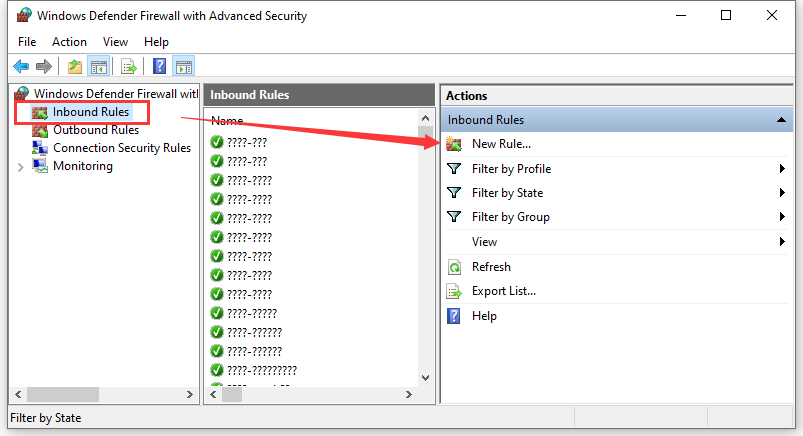Select Connection Security Rules in the tree
803x436 pixels.
tap(122, 148)
